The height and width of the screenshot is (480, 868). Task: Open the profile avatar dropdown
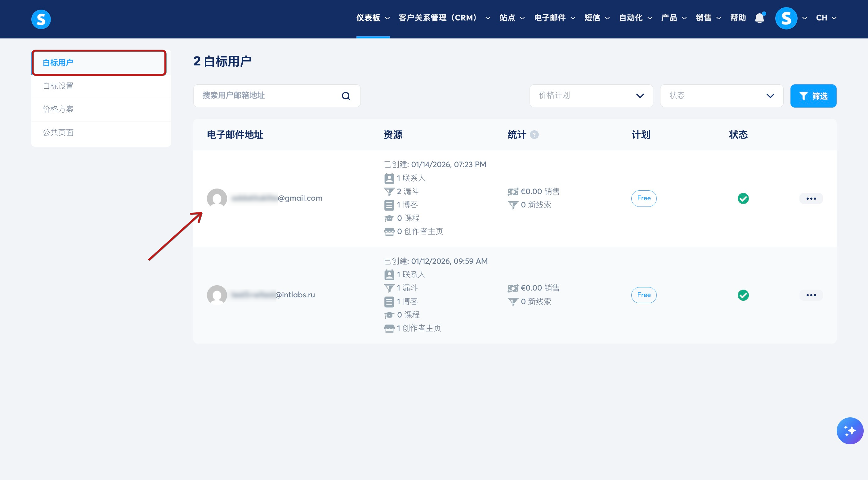point(786,18)
